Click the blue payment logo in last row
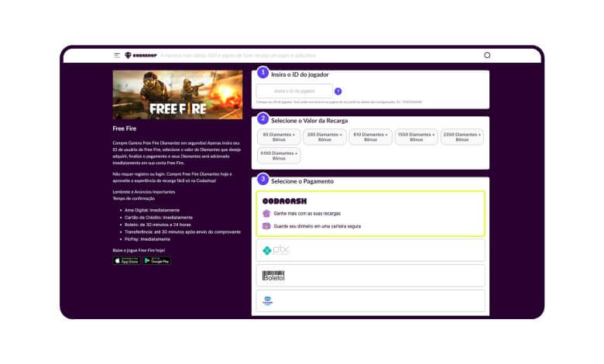Viewport: 604px width, 364px height. click(x=268, y=300)
